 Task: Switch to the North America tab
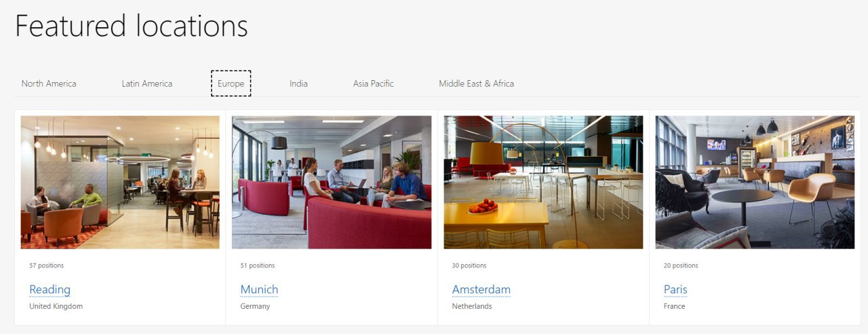point(49,83)
